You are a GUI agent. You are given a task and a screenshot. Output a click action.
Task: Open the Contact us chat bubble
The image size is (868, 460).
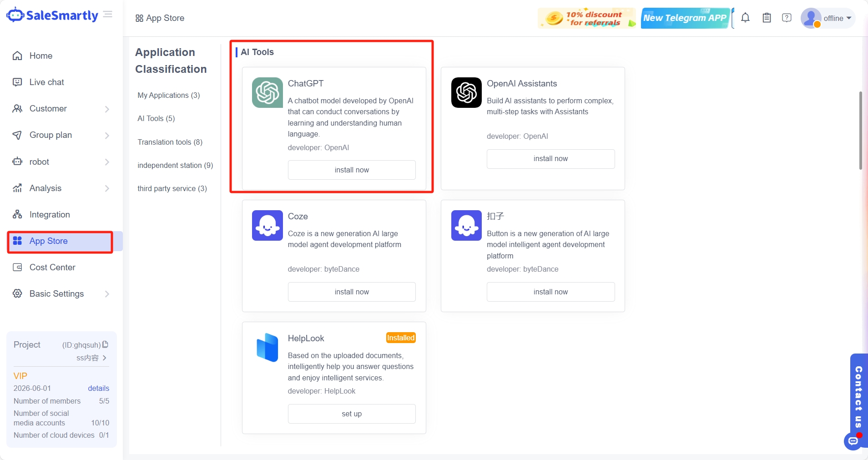(853, 440)
